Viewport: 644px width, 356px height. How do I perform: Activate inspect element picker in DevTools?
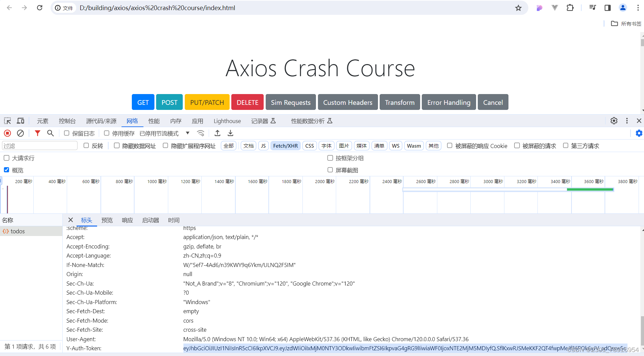tap(7, 121)
